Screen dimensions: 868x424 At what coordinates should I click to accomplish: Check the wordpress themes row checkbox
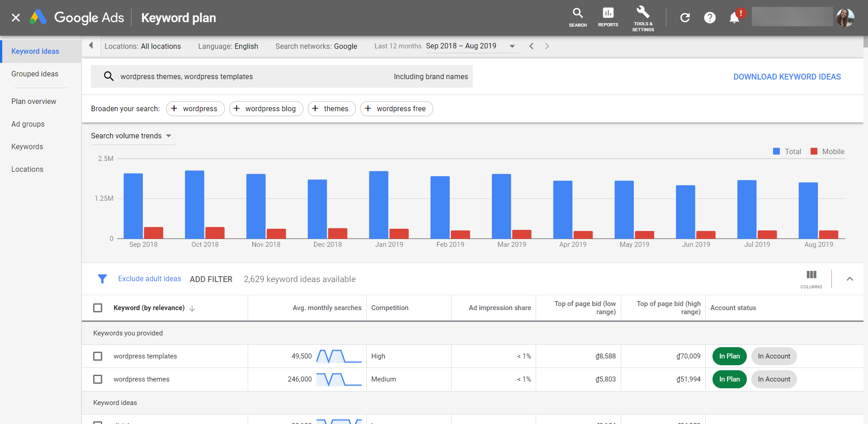(x=98, y=379)
